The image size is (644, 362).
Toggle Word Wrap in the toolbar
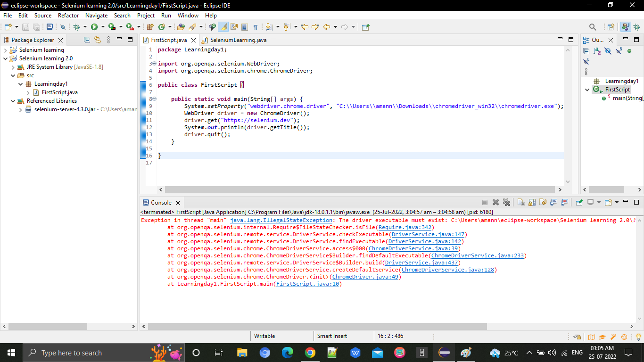(x=234, y=27)
